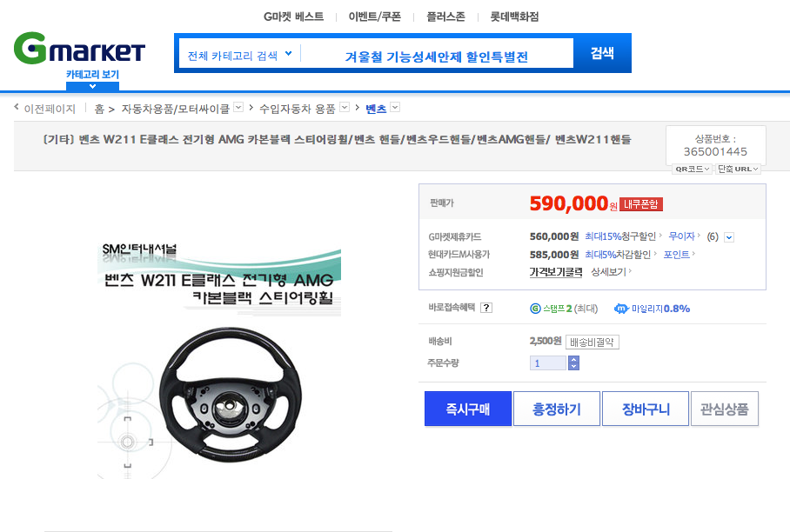Expand the dropdown next to 자동차용품/모터싸이클
Screen dimensions: 790x532
pos(238,107)
